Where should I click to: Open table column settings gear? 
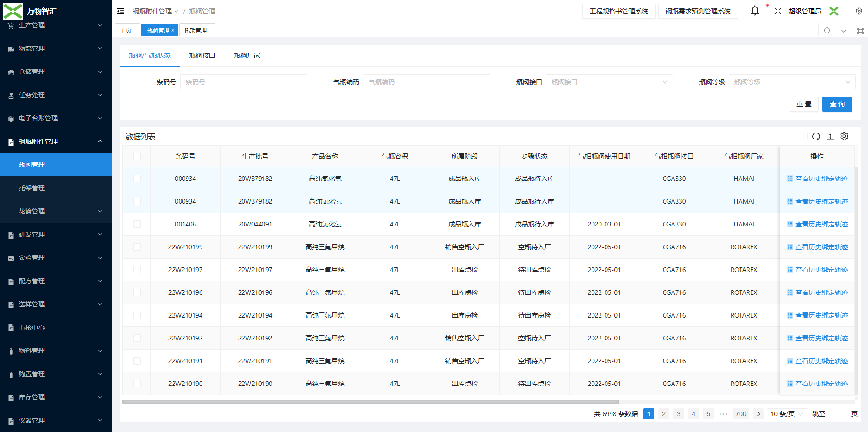click(x=844, y=136)
